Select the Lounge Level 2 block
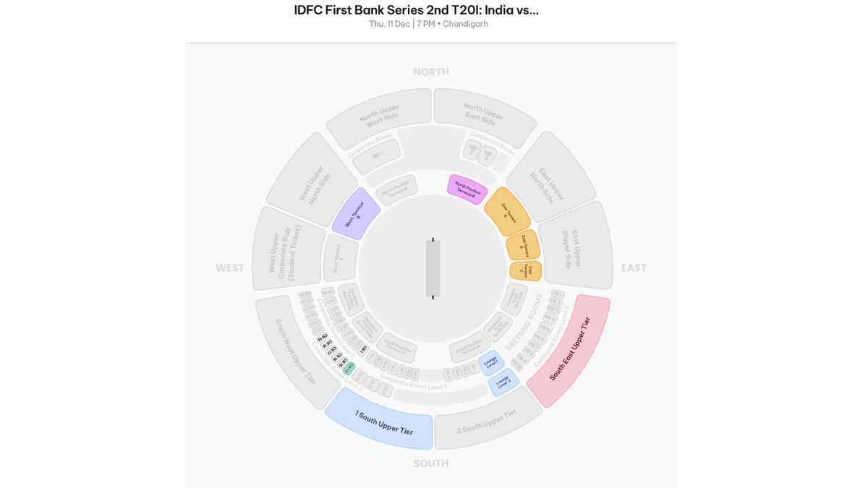The image size is (868, 488). pos(503,382)
